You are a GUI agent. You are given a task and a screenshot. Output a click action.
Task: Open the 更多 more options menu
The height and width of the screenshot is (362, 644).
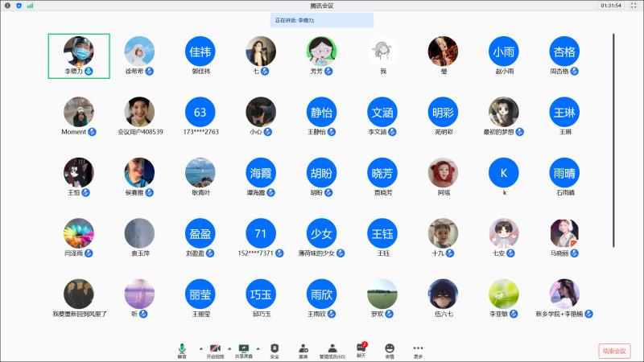click(418, 349)
